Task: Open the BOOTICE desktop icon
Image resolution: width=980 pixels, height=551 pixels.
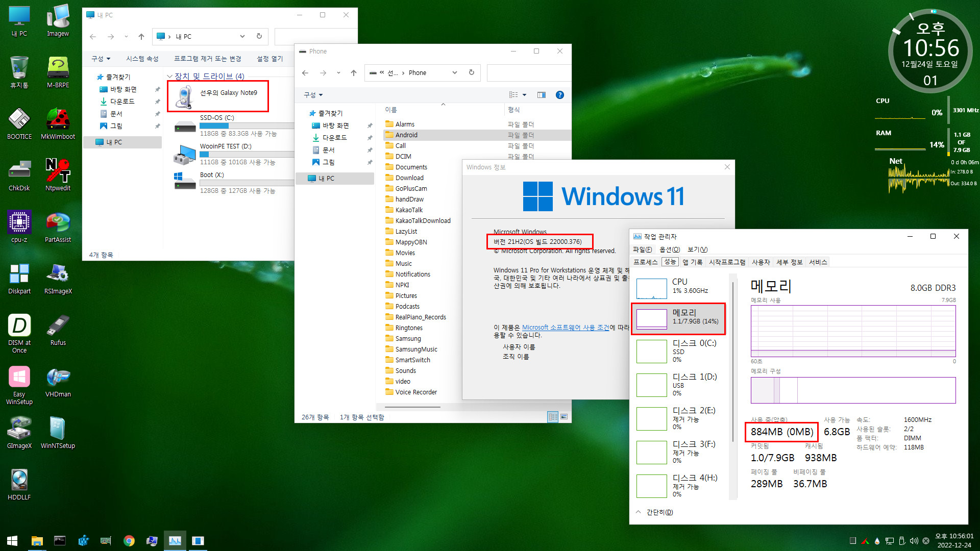Action: click(19, 123)
